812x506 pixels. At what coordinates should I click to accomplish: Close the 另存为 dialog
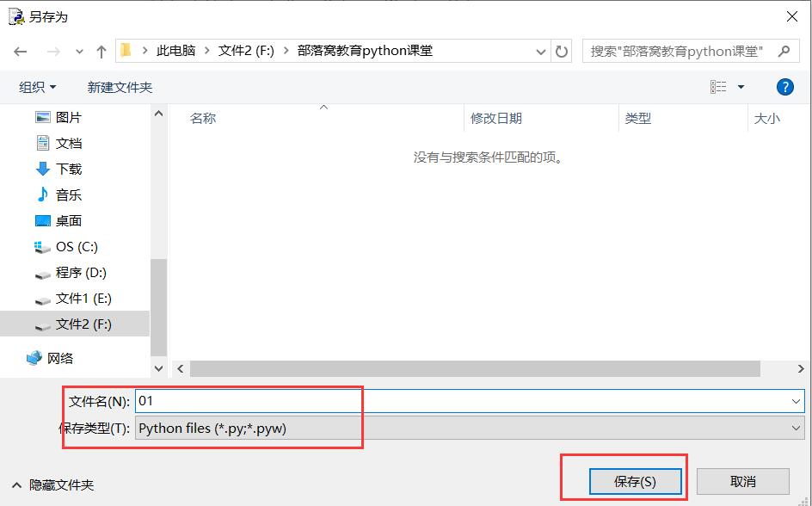pyautogui.click(x=792, y=16)
